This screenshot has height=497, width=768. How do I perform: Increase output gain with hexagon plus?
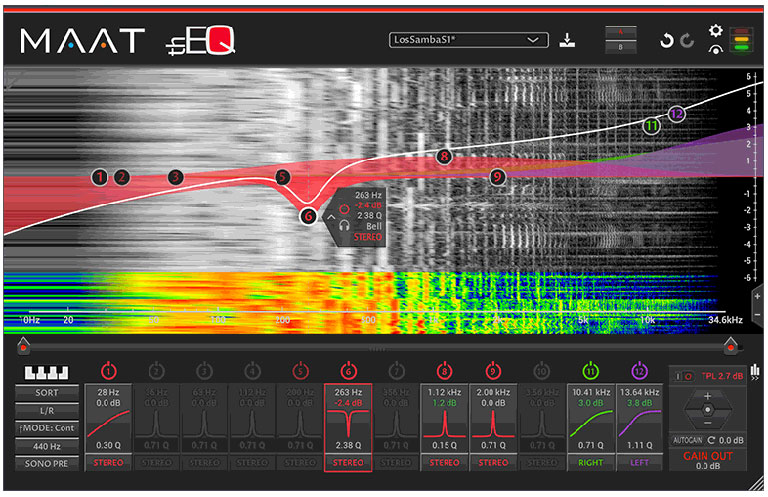(x=707, y=396)
